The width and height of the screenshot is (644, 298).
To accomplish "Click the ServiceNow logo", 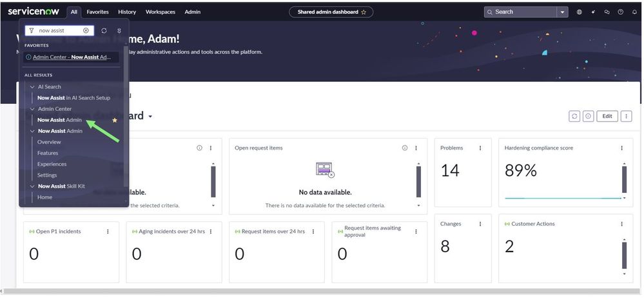I will [x=34, y=12].
